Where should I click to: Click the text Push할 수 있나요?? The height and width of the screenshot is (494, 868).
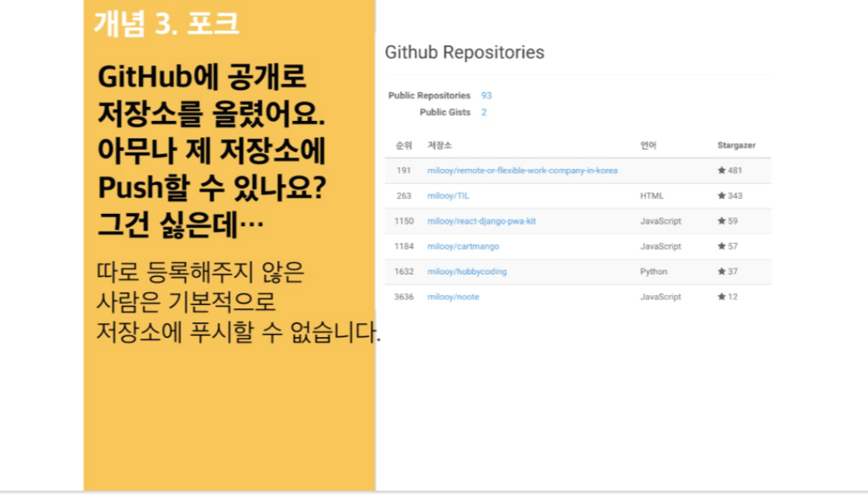[x=212, y=188]
